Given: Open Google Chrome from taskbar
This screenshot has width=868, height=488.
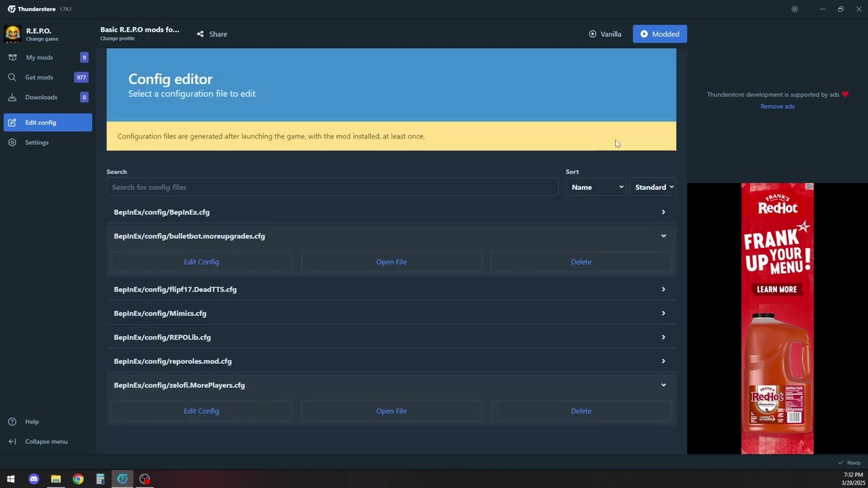Looking at the screenshot, I should tap(78, 479).
